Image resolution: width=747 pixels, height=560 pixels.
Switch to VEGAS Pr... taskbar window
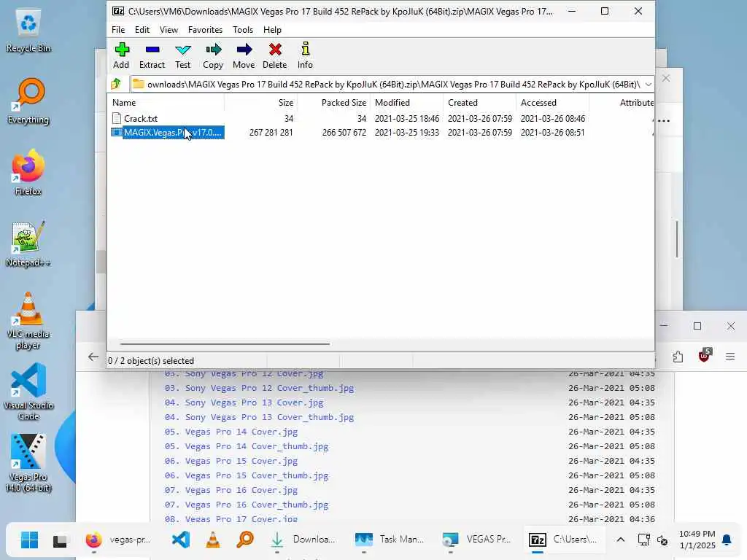[x=476, y=540]
